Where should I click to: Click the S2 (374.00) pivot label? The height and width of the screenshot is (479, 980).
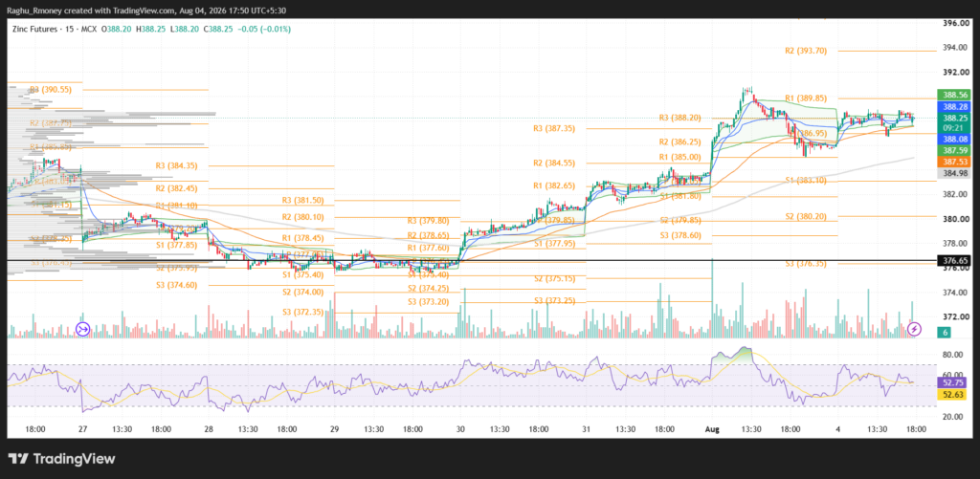click(x=302, y=292)
